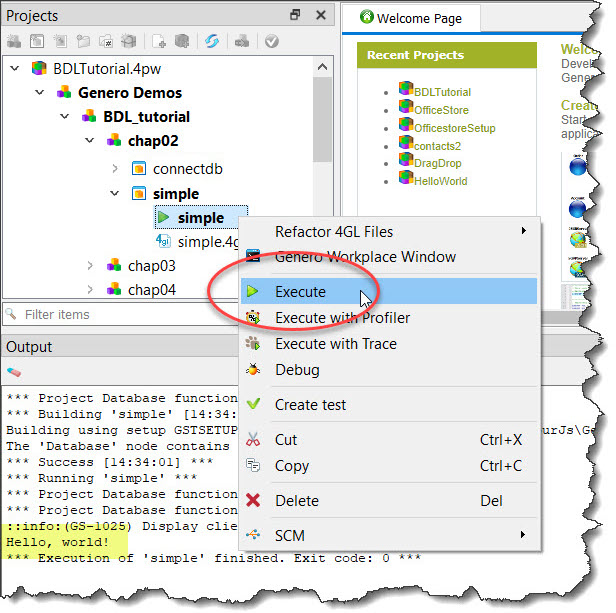This screenshot has width=616, height=613.
Task: Click the New Package toolbar icon
Action: click(x=128, y=41)
